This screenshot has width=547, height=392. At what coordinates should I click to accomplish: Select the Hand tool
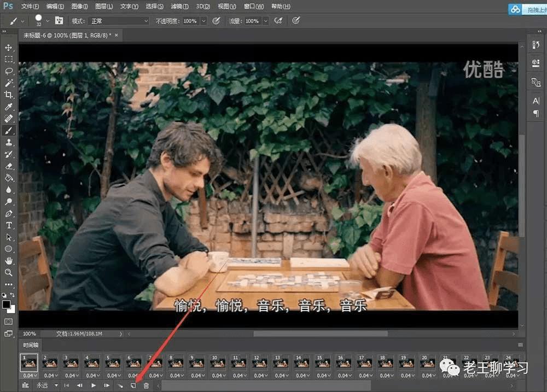tap(9, 261)
